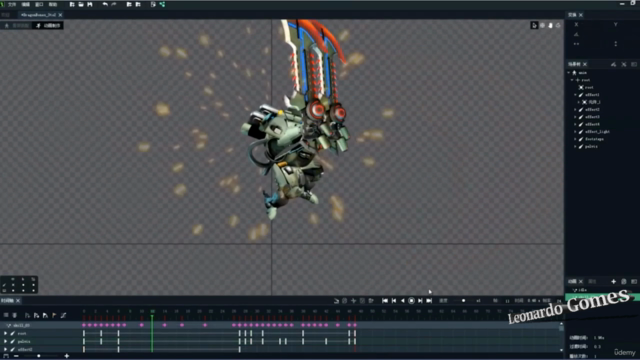
Task: Expand the pelvis bone in the scene tree
Action: pyautogui.click(x=576, y=146)
